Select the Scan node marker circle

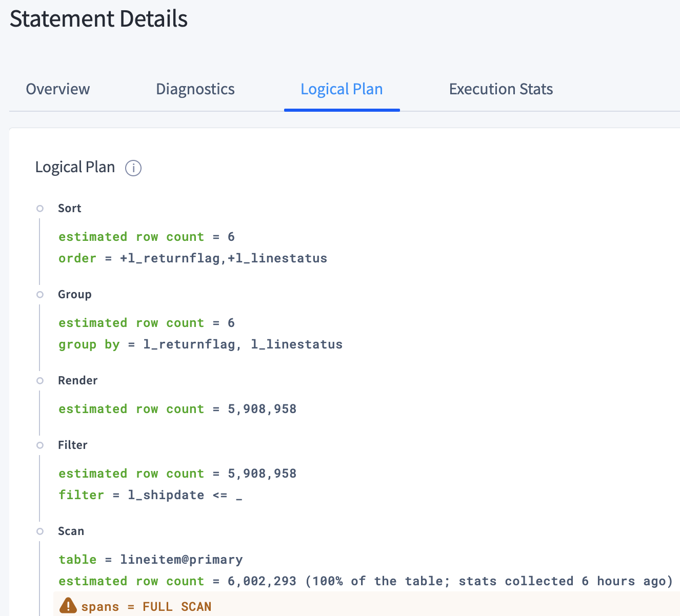point(40,531)
